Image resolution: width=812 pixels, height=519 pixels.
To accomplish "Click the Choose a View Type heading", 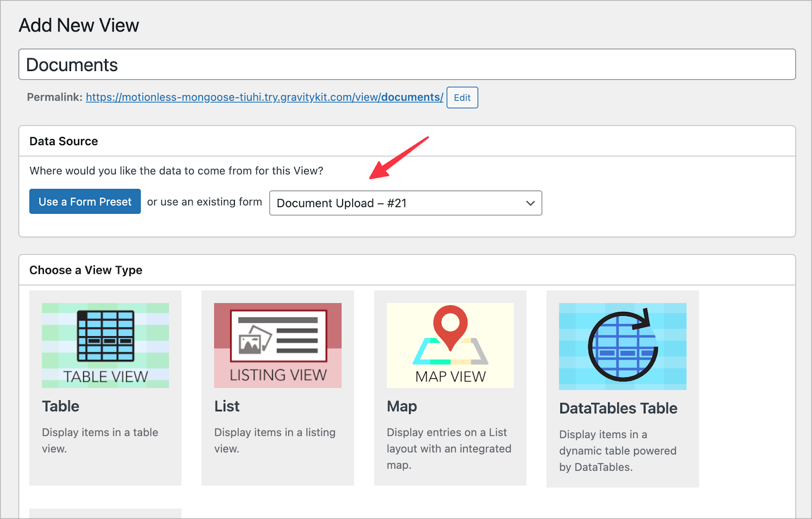I will 86,270.
